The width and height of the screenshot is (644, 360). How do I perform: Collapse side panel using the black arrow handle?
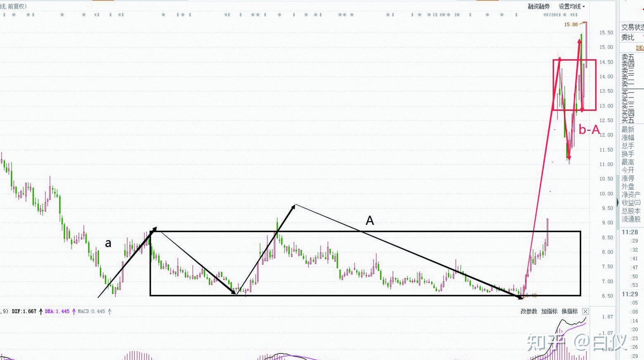(x=618, y=203)
